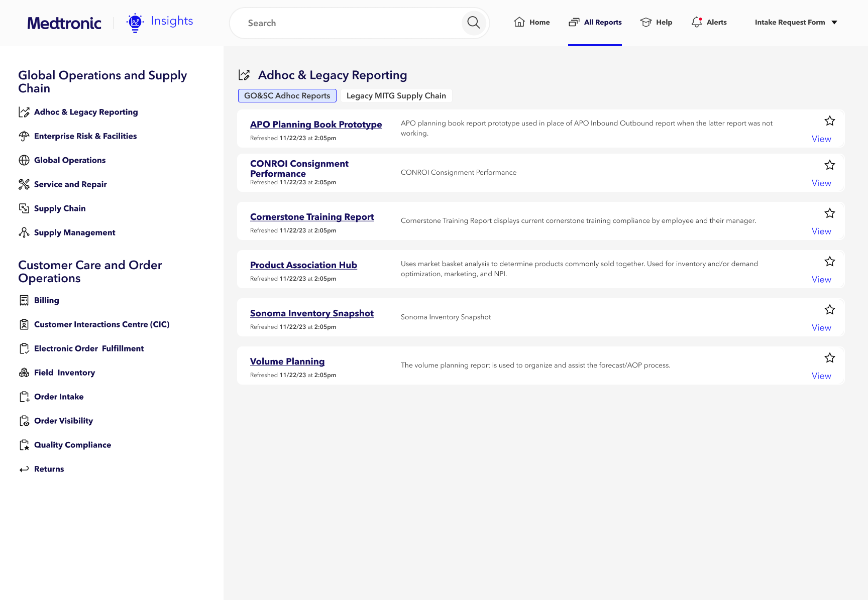Click the Order Visibility icon
The image size is (868, 600).
coord(24,421)
